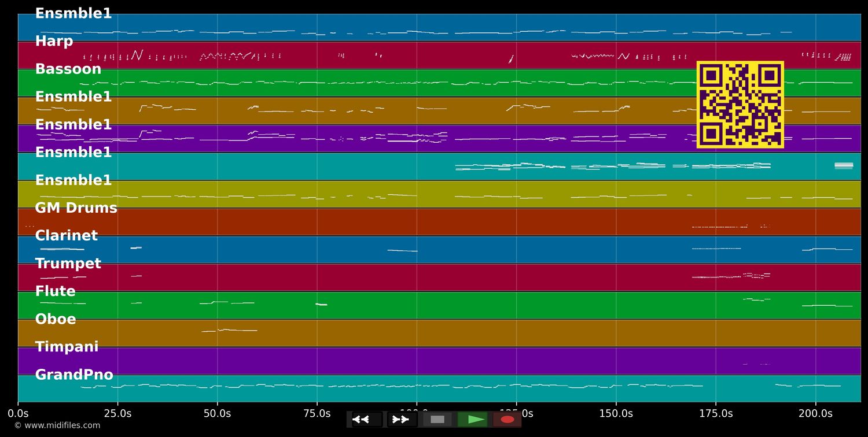Click the 0.0s time axis label
Image resolution: width=868 pixels, height=437 pixels.
click(18, 414)
